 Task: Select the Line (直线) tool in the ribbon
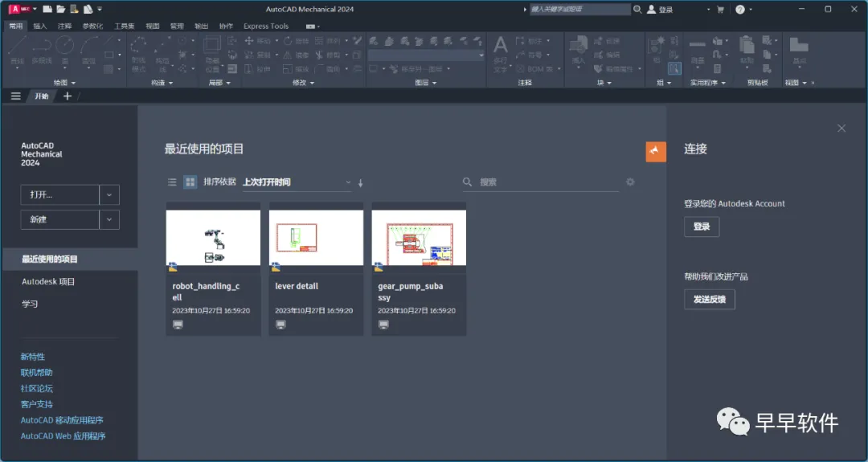[x=17, y=51]
